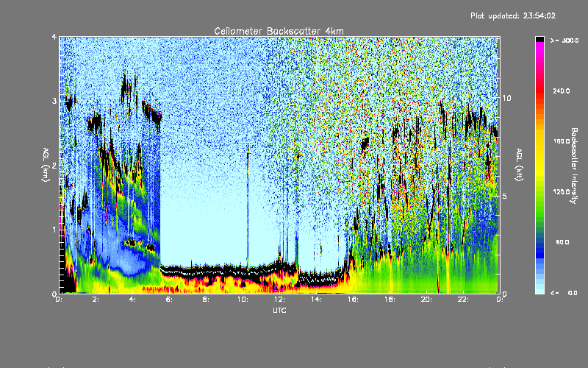Click the "AGL (km)" axis label
Screen dimensions: 588x368
[x=46, y=165]
